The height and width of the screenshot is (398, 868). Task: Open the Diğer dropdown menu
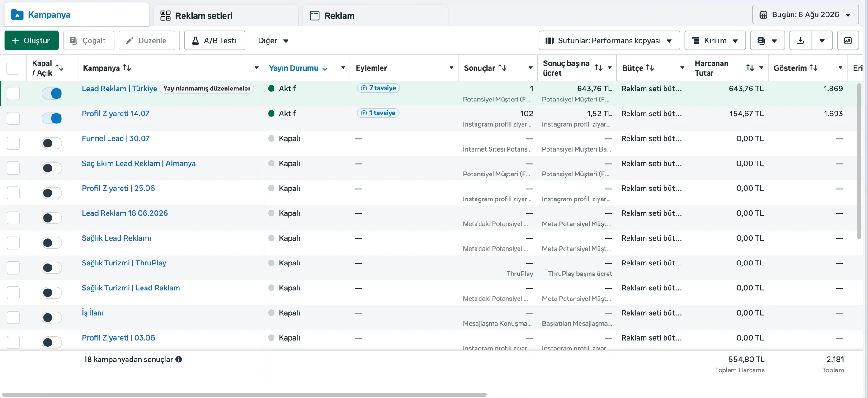(x=273, y=41)
